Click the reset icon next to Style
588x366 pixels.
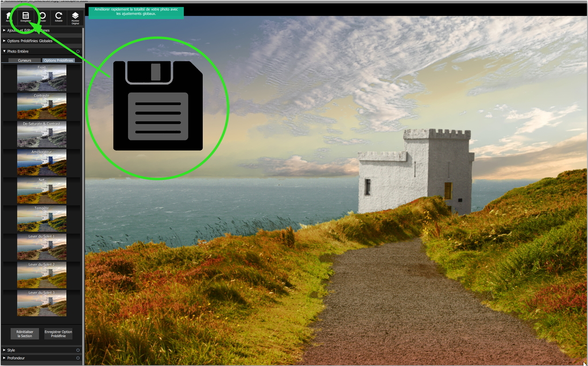click(x=78, y=351)
